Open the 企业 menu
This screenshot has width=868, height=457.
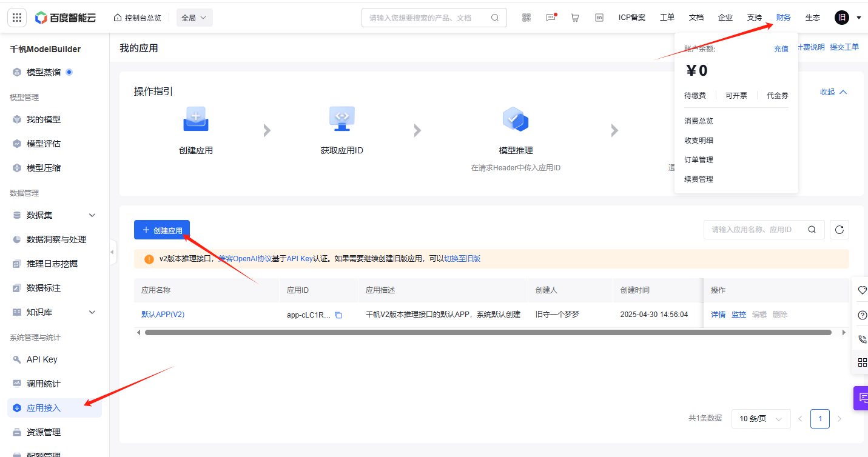point(725,18)
